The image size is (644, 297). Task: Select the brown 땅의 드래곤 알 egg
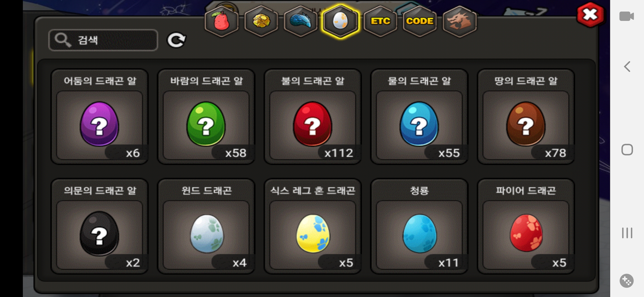coord(526,117)
